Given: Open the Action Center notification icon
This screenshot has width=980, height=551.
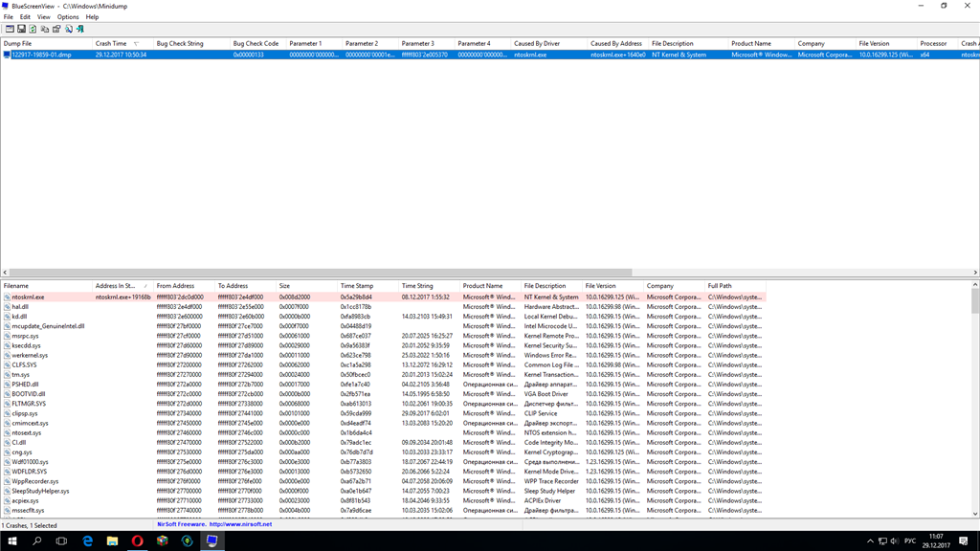Looking at the screenshot, I should click(964, 541).
